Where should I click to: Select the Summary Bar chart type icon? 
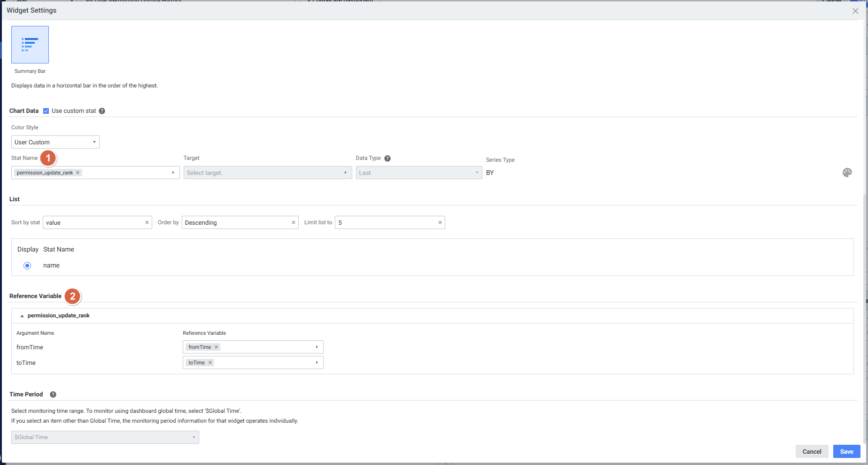pyautogui.click(x=30, y=45)
